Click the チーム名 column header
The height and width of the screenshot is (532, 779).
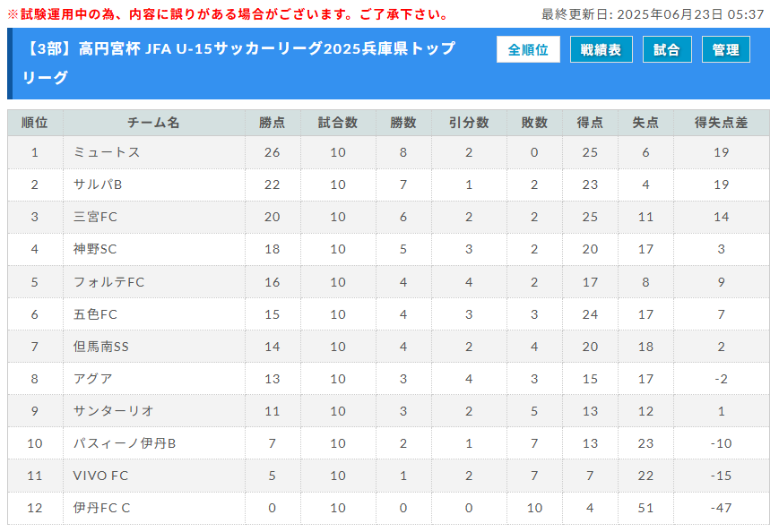click(x=153, y=123)
